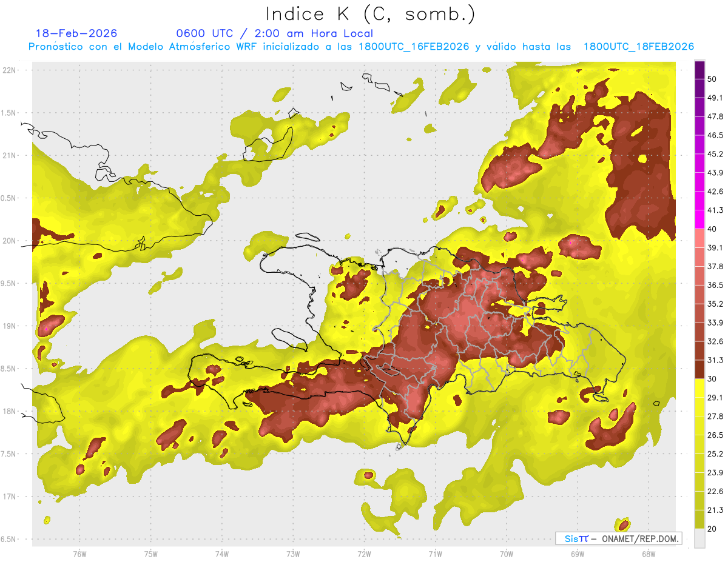728x562 pixels.
Task: Click colorbar value '43.9'
Action: click(x=715, y=173)
